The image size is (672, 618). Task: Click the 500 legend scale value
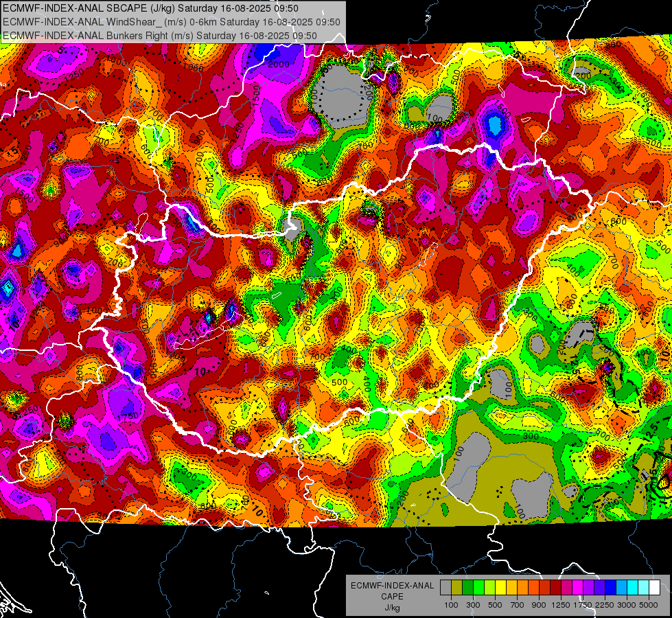pos(495,605)
